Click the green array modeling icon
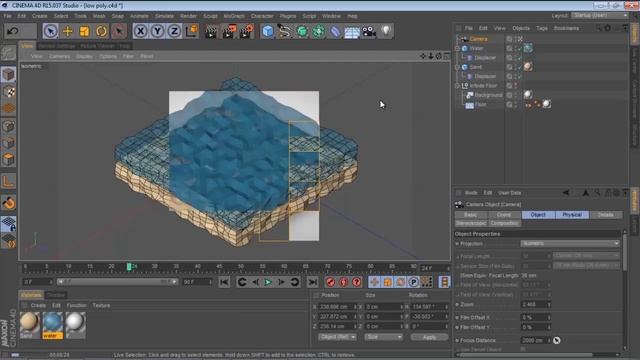This screenshot has height=360, width=640. click(x=319, y=31)
